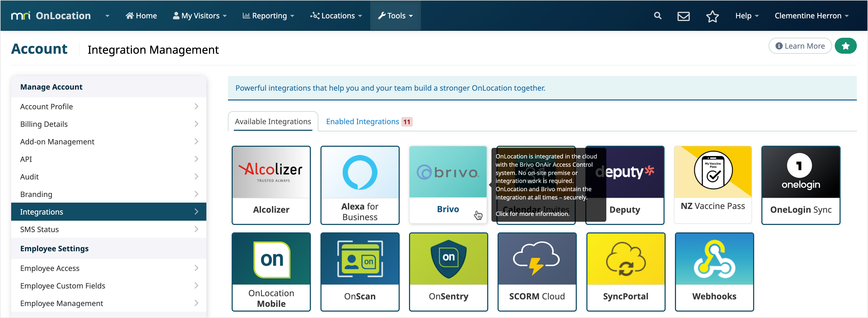Open the OnSentry shield icon
868x318 pixels.
click(x=448, y=259)
